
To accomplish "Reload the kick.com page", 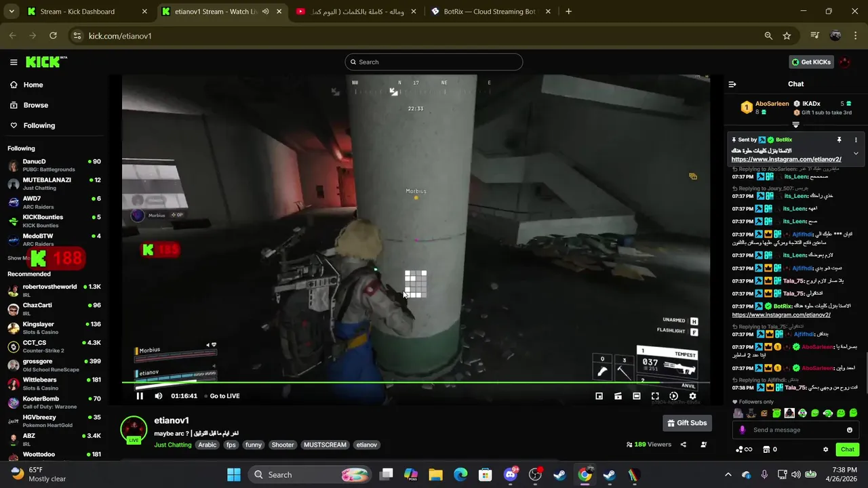I will (x=53, y=36).
